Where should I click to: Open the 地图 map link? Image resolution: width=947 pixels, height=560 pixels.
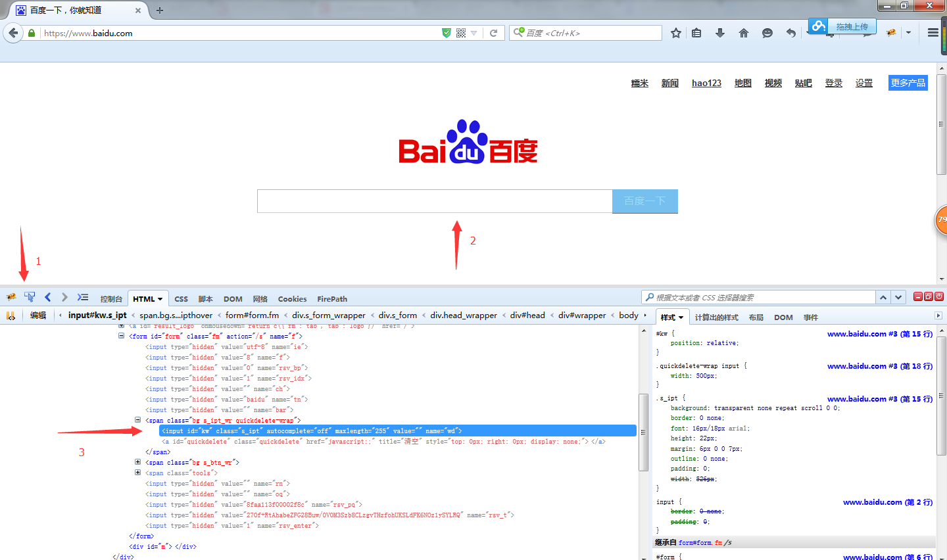(743, 83)
